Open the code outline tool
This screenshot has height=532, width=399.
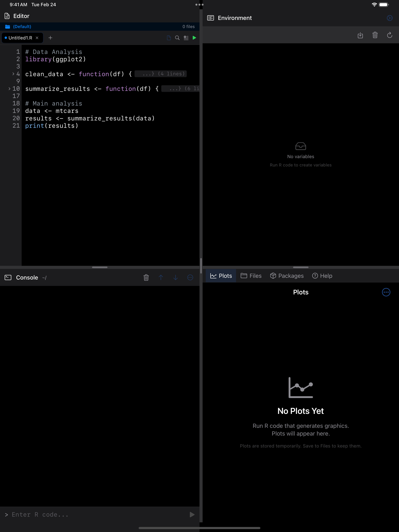pos(186,38)
